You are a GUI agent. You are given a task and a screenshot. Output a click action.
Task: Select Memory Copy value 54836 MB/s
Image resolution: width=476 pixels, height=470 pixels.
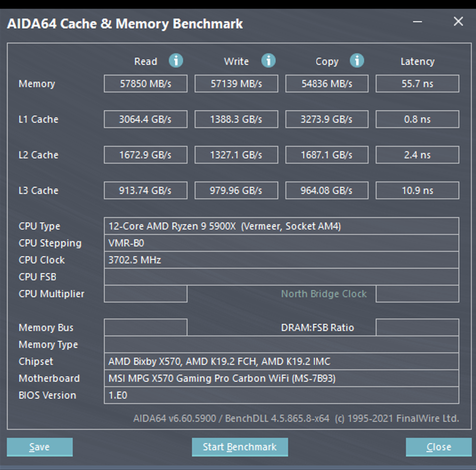[x=326, y=83]
